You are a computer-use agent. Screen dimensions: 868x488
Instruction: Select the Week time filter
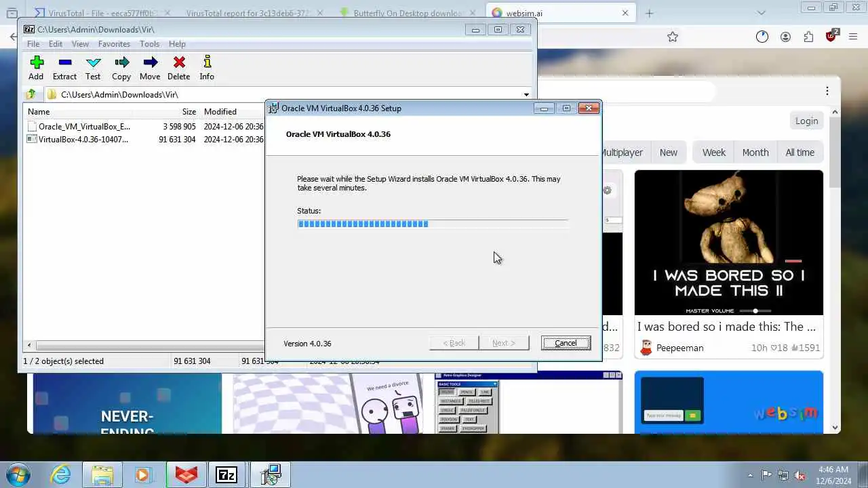[x=713, y=152]
